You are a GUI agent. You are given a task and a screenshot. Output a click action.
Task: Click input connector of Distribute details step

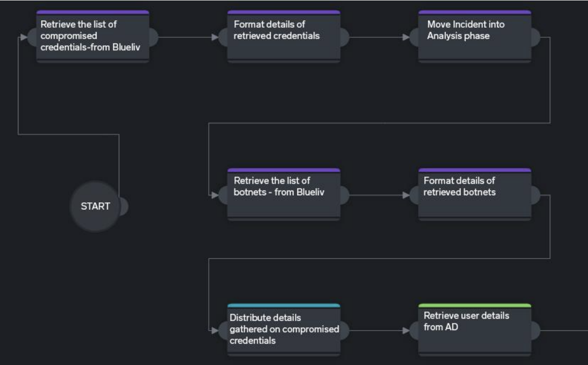click(222, 330)
